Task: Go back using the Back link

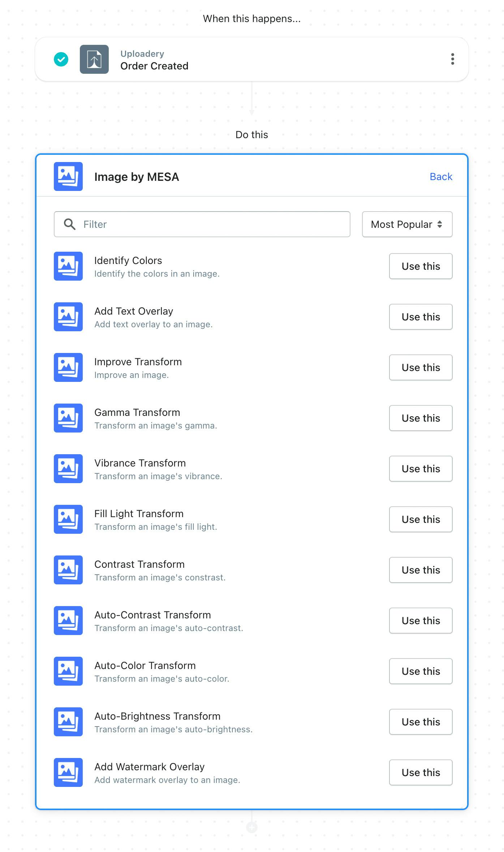Action: (x=441, y=176)
